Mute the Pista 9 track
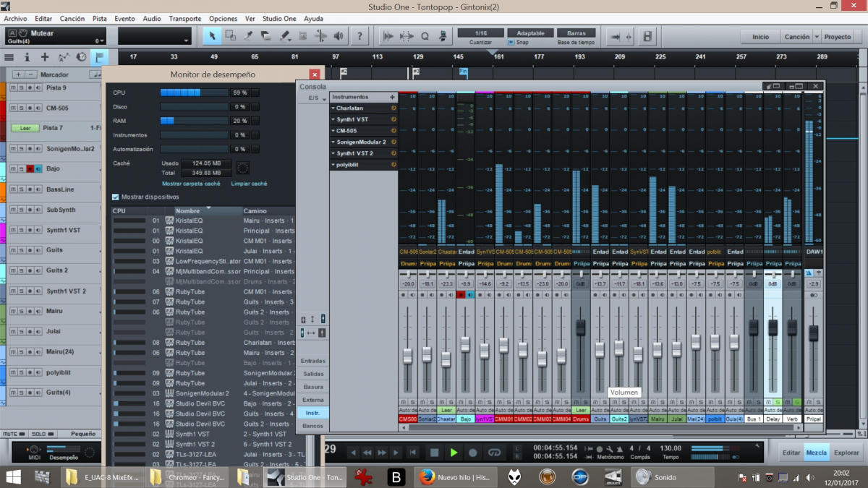The image size is (868, 488). (x=12, y=87)
